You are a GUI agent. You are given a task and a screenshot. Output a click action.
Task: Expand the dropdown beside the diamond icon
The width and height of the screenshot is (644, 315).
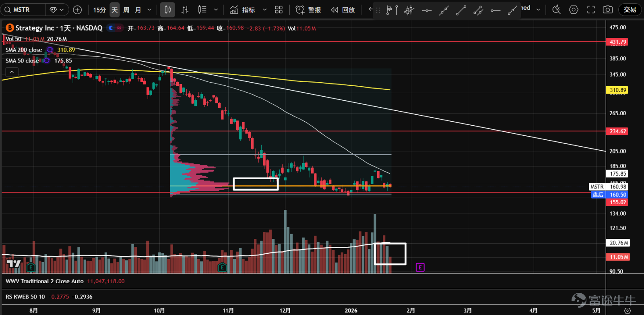(62, 10)
